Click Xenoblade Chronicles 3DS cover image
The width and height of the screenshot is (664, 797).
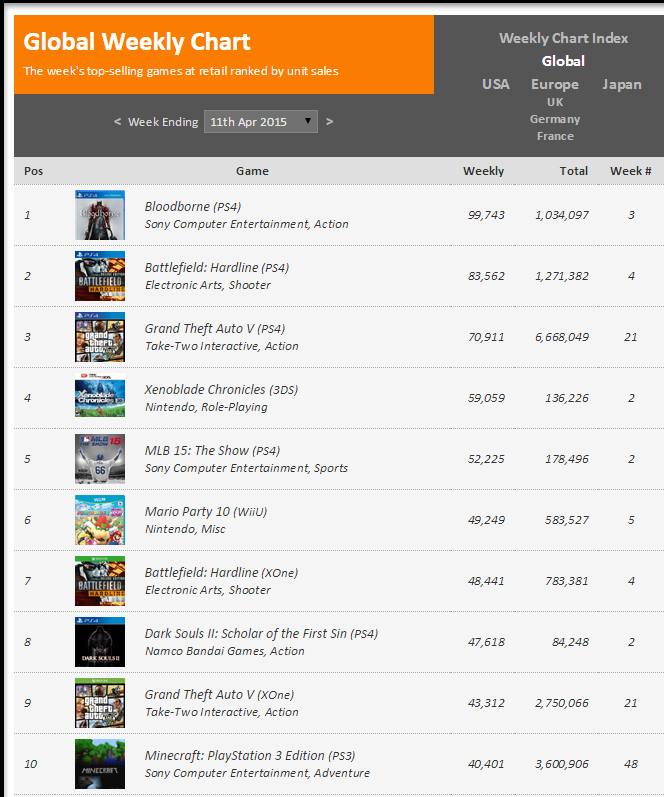point(100,395)
